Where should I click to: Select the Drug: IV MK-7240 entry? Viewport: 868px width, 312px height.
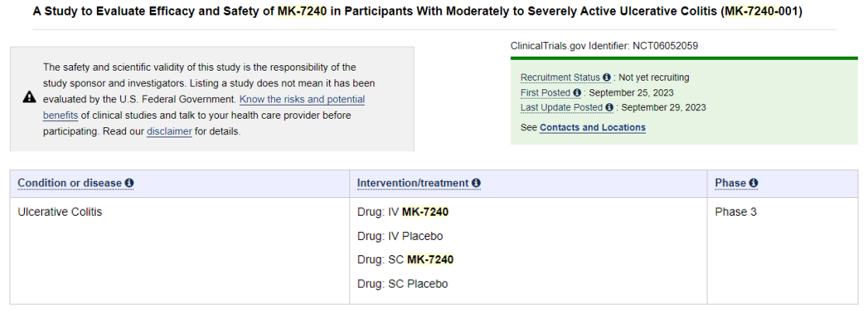point(403,212)
